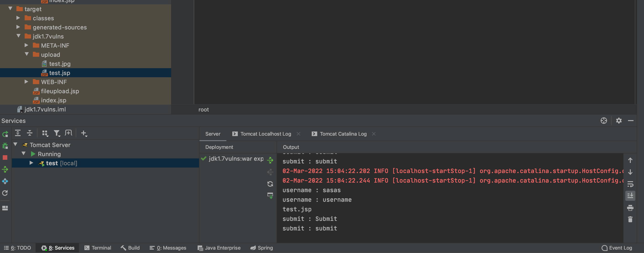Select the jdk1.7vulns:war exp deployment
The image size is (644, 253).
click(236, 159)
